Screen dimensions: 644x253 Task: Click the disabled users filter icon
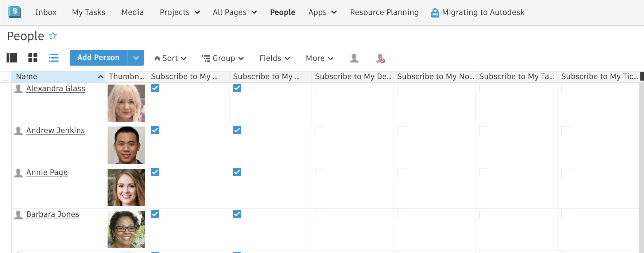pyautogui.click(x=380, y=58)
